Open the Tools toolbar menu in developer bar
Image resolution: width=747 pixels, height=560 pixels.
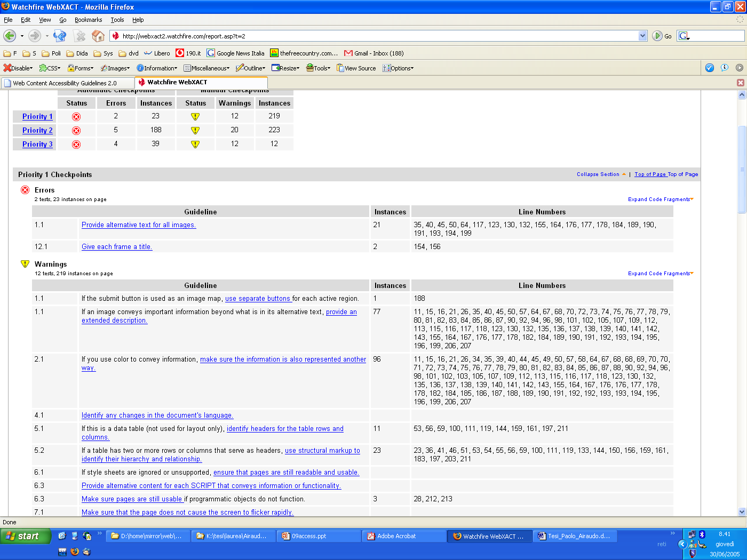[319, 68]
